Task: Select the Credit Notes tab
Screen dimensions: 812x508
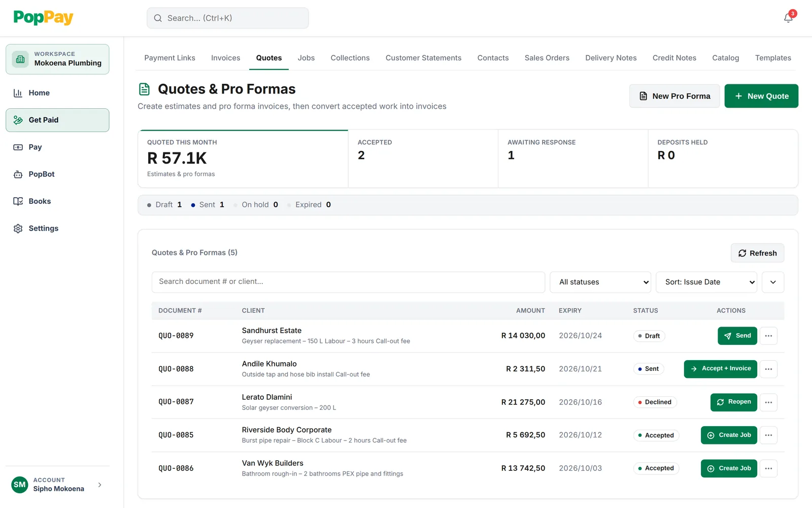Action: coord(674,58)
